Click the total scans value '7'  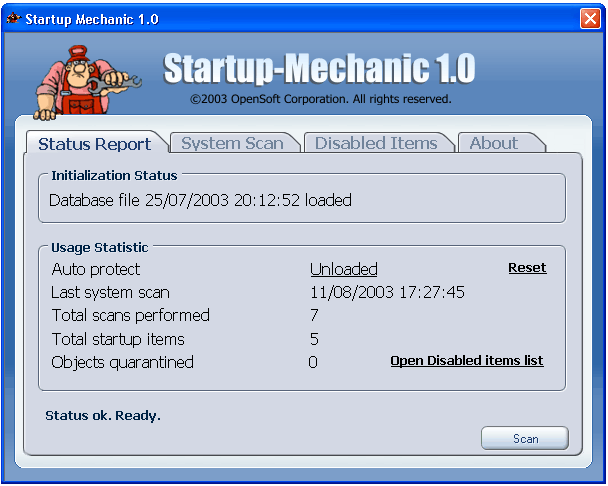click(314, 315)
